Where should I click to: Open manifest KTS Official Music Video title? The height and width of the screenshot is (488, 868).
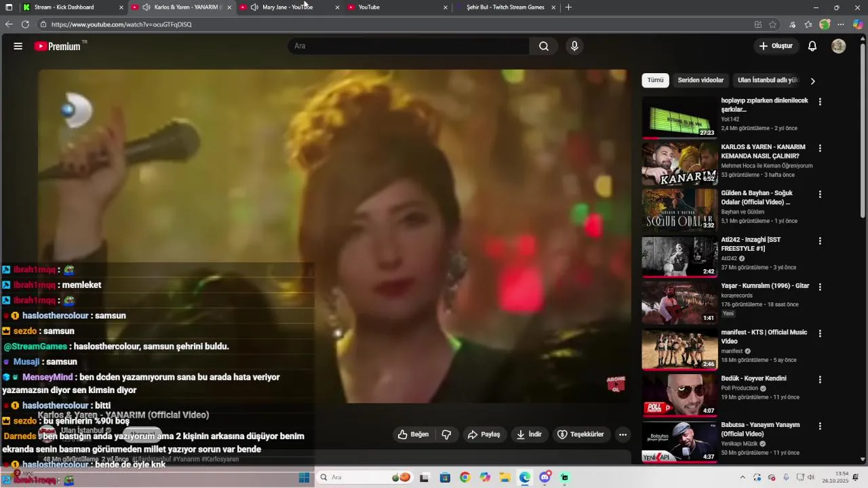764,337
